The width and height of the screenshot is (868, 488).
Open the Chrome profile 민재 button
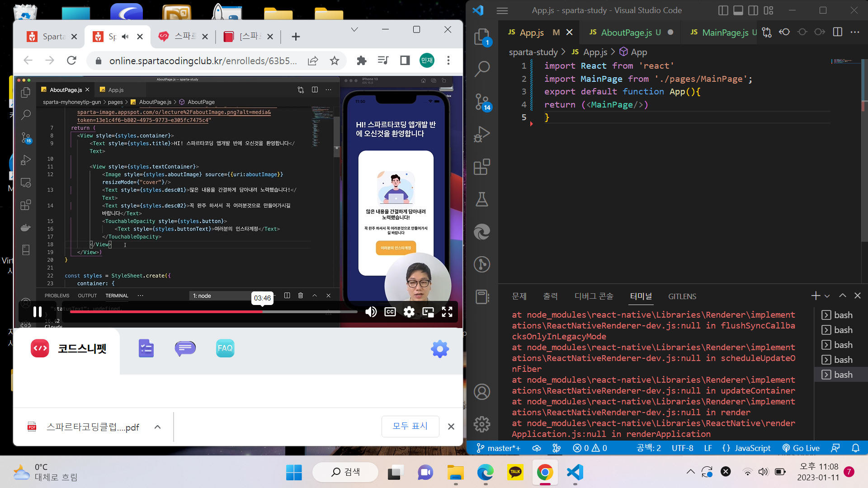click(x=427, y=61)
